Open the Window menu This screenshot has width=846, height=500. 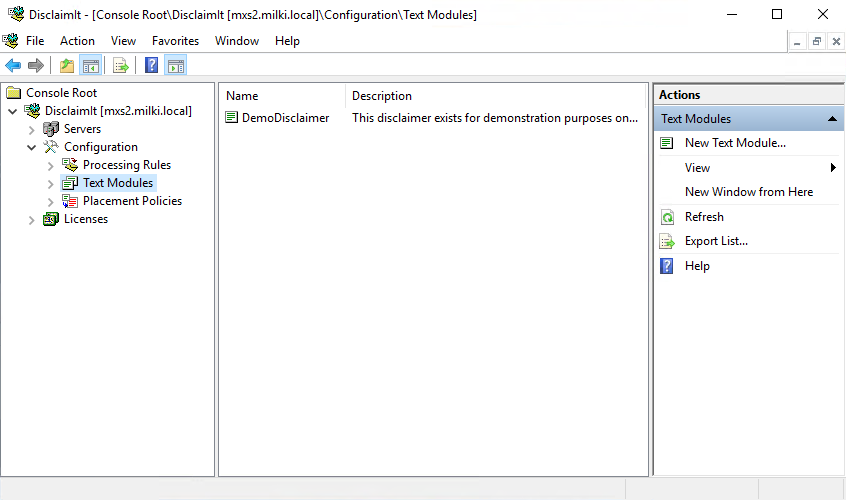[x=237, y=41]
